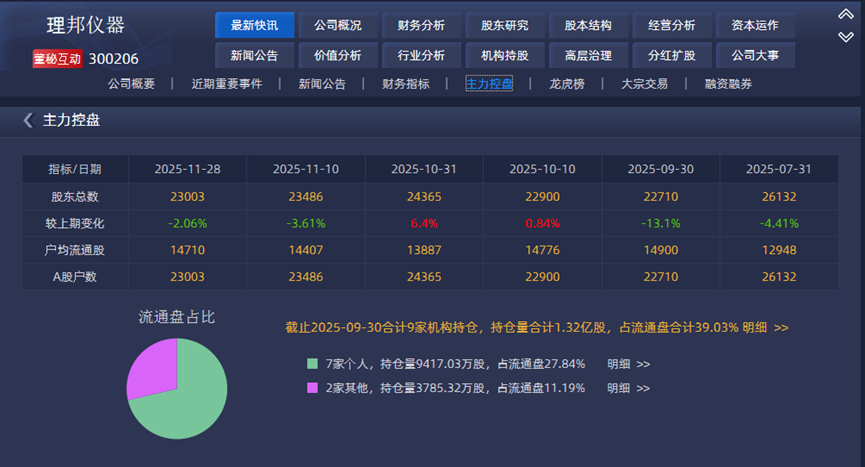This screenshot has height=467, width=865.
Task: Select 公司概要 in the sub-navigation
Action: point(131,84)
